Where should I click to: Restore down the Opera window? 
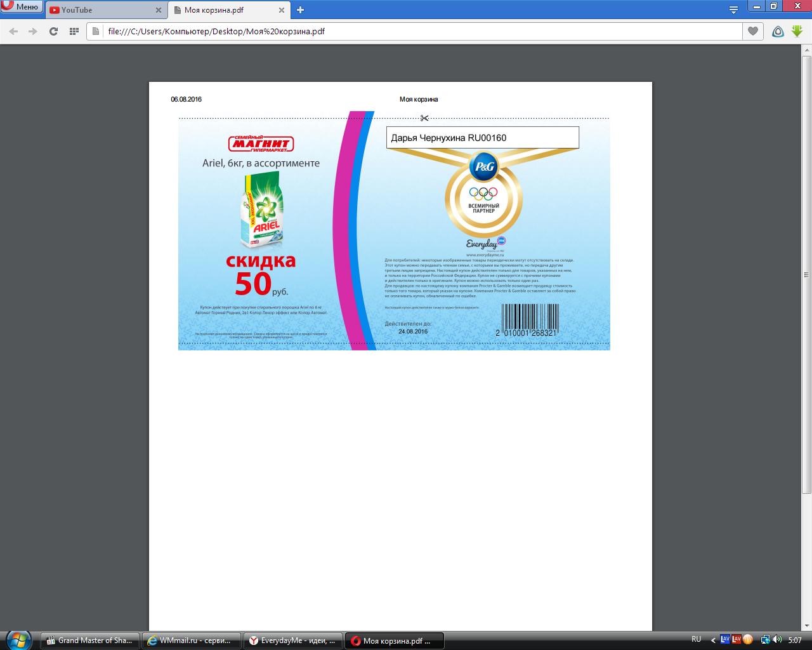click(773, 6)
